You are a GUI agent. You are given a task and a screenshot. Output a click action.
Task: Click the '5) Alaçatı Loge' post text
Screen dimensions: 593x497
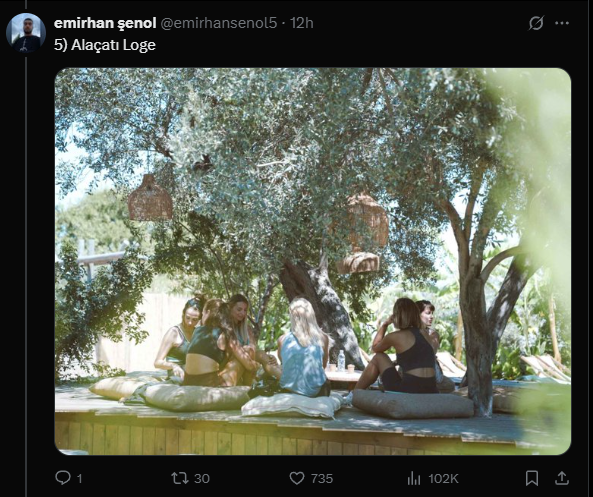105,45
